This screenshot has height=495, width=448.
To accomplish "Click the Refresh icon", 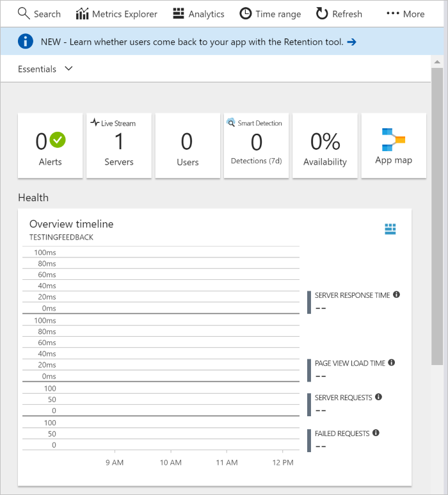I will point(322,13).
